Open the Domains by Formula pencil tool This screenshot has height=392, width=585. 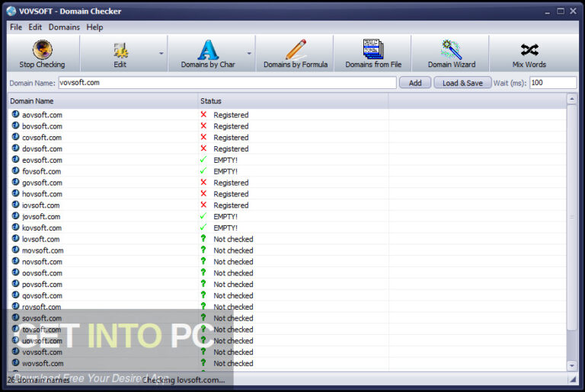[296, 54]
